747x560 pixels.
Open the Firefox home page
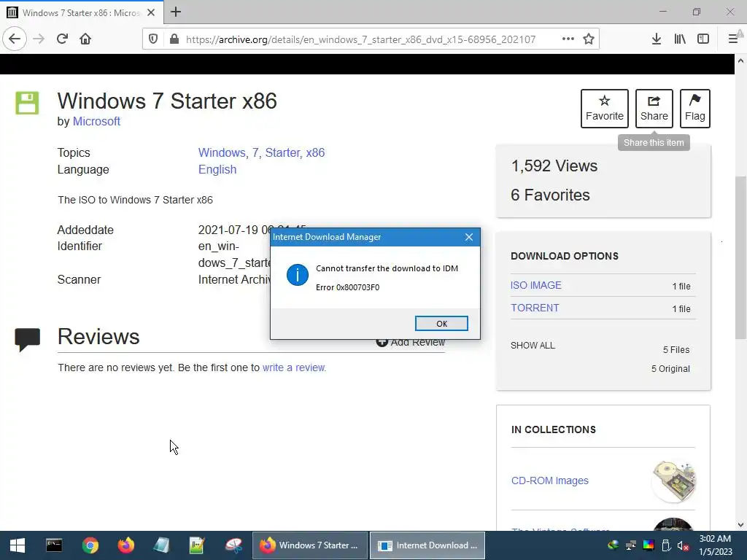pos(85,39)
